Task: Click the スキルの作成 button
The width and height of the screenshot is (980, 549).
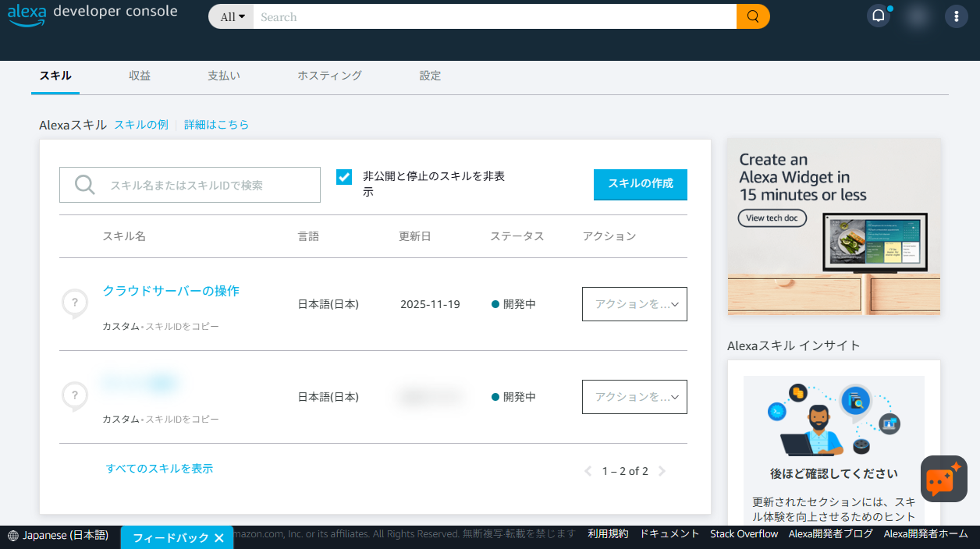Action: click(x=640, y=185)
